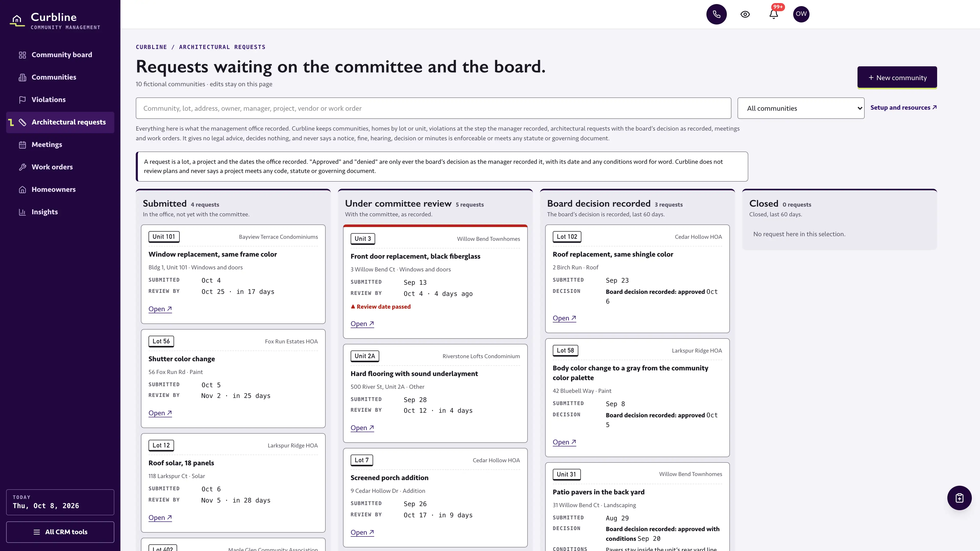Open the Shutter color change request
This screenshot has height=551, width=980.
(160, 413)
